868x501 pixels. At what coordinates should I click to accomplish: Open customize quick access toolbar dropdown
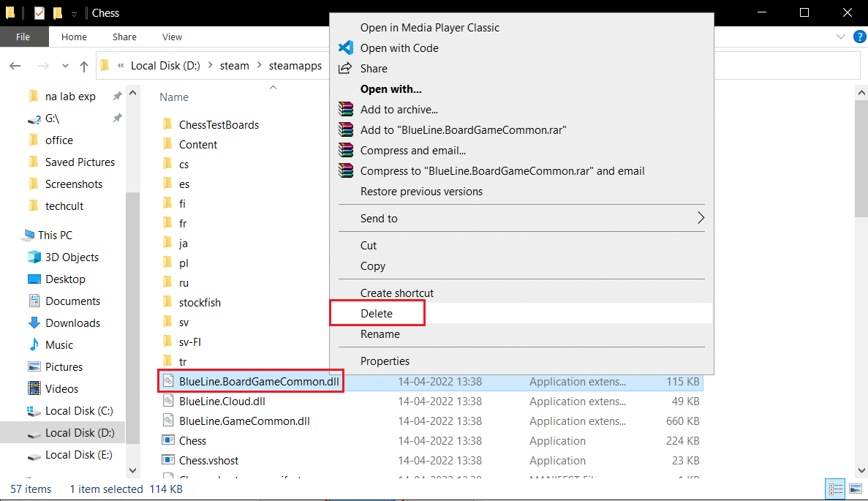click(74, 13)
